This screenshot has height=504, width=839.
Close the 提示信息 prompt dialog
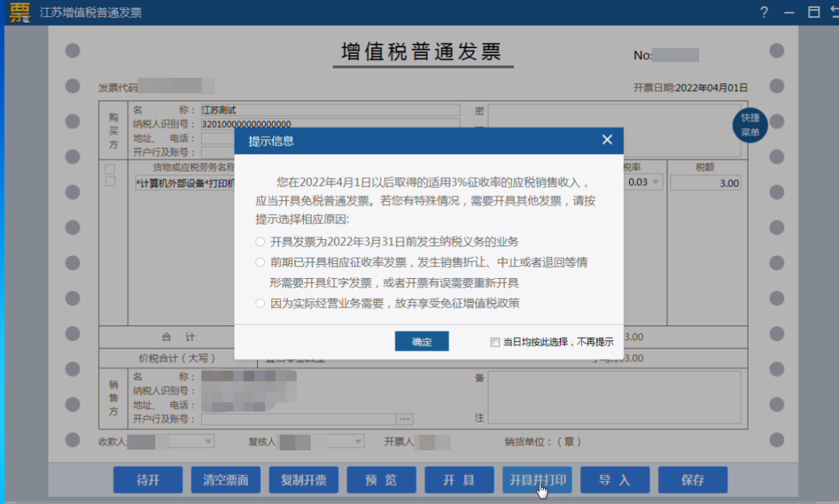point(607,140)
